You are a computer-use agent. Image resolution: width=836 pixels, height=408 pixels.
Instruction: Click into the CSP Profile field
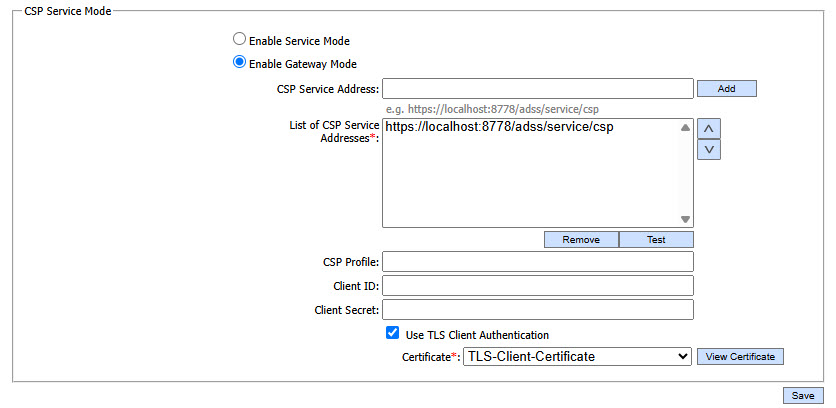(x=537, y=262)
